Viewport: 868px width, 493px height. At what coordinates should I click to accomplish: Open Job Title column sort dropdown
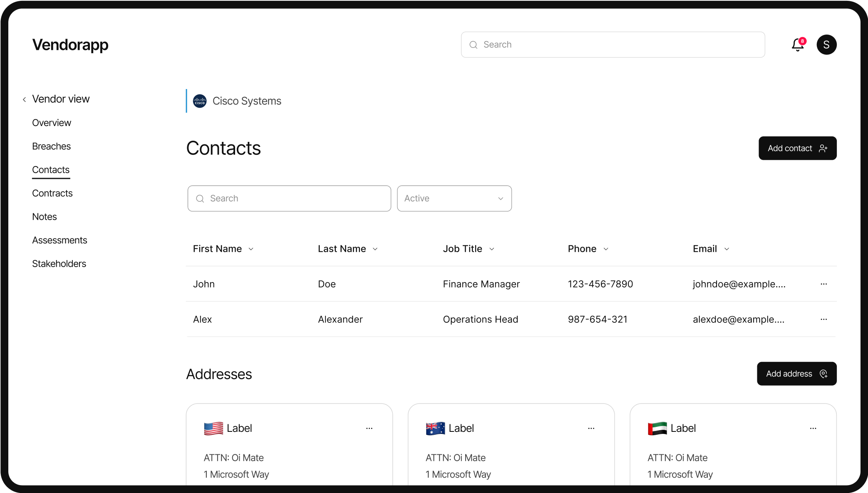click(492, 249)
